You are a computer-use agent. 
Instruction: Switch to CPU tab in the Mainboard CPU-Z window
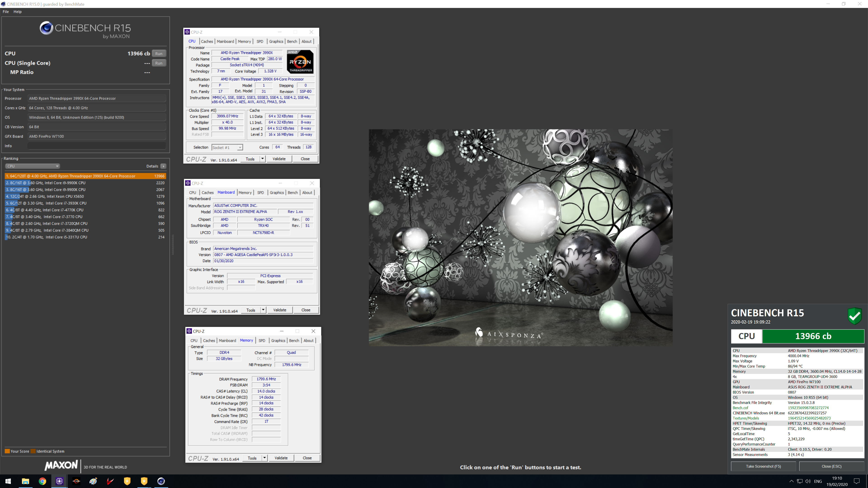point(193,193)
